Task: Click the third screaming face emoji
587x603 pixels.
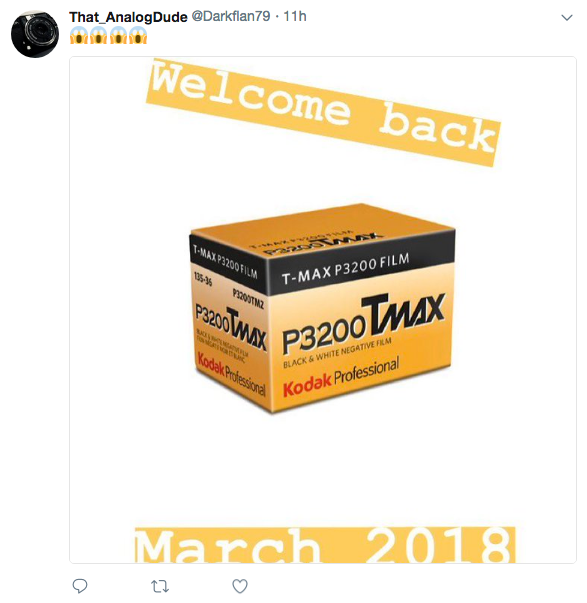Action: (x=118, y=35)
